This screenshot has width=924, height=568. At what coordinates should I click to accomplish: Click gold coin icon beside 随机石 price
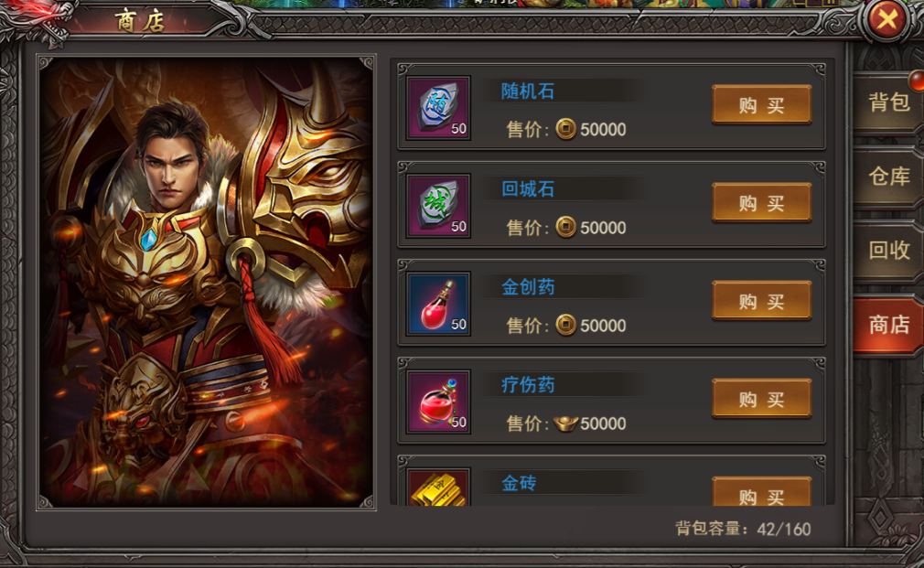(x=565, y=129)
